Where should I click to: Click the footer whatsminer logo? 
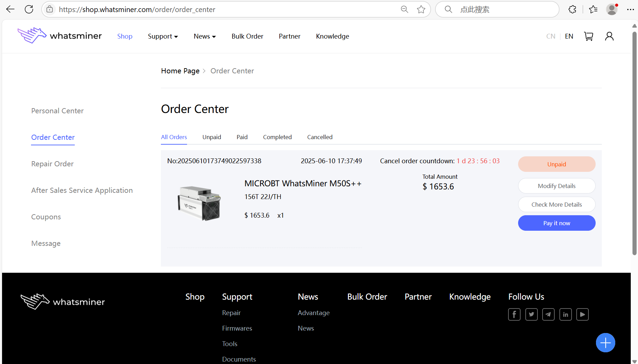click(63, 302)
